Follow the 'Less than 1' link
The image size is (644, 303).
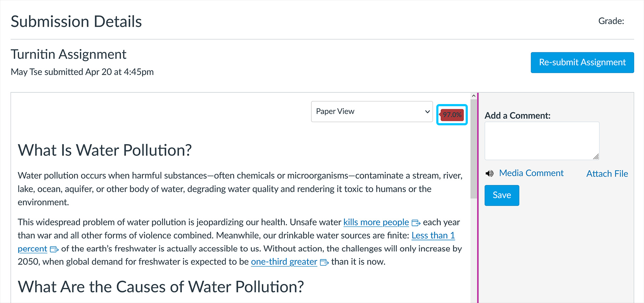[x=433, y=235]
